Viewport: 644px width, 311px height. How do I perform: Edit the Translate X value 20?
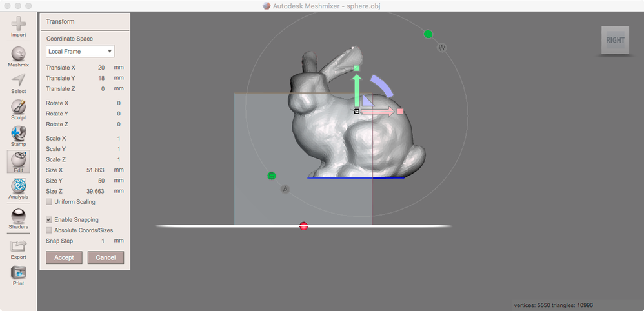101,67
